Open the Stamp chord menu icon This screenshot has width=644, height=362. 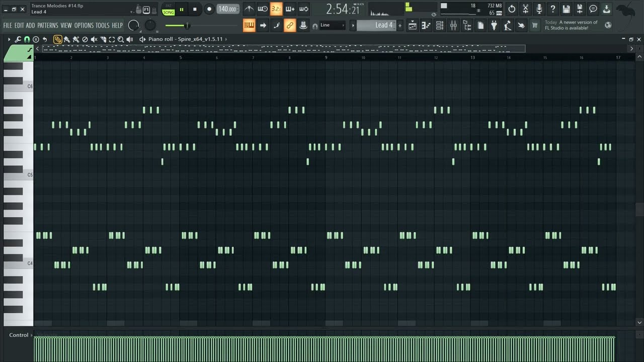click(x=36, y=39)
